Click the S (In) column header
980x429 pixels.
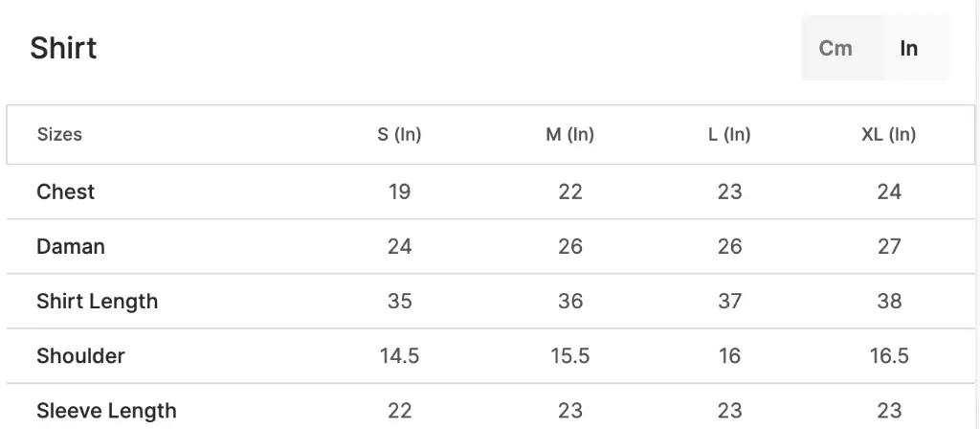pos(399,134)
